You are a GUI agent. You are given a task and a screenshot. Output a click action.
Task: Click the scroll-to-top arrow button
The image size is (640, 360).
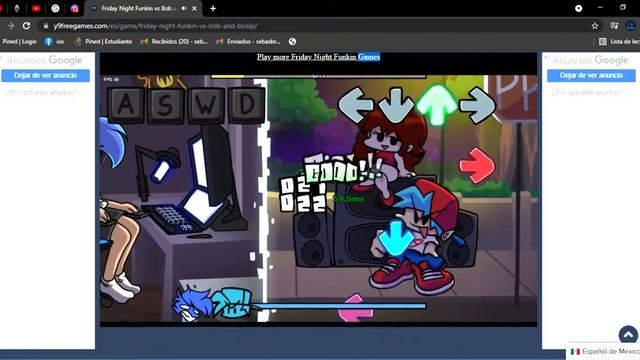pyautogui.click(x=628, y=335)
